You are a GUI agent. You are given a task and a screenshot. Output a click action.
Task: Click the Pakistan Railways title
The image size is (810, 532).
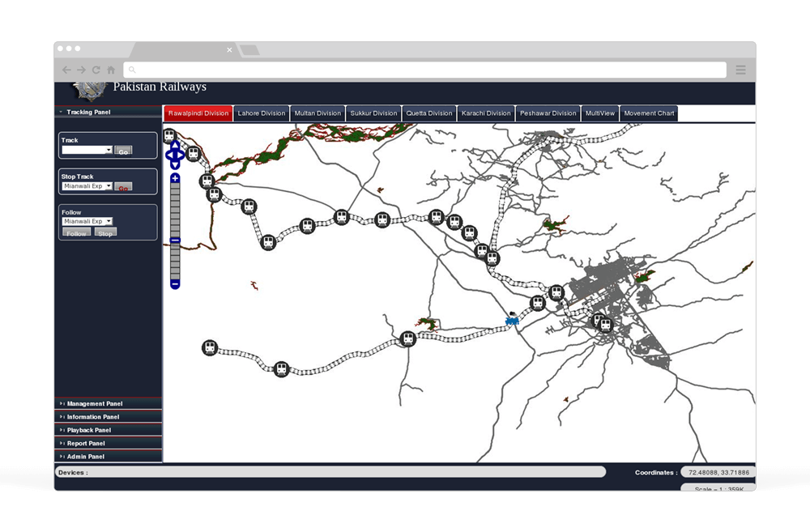[x=160, y=87]
